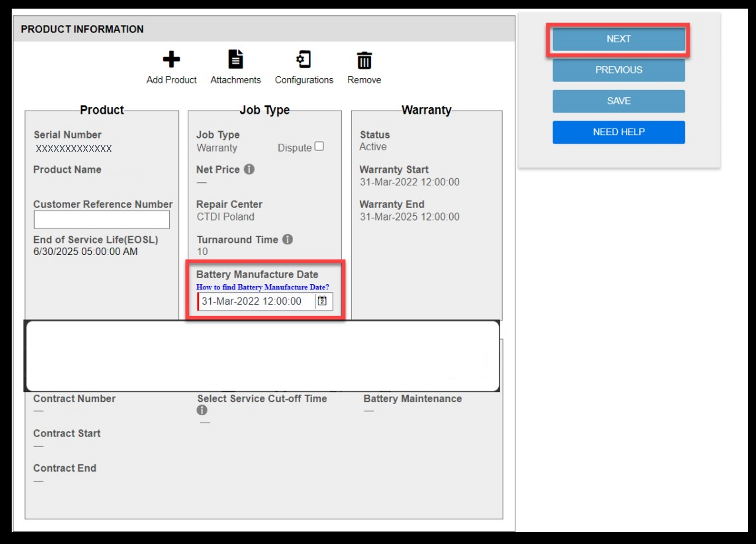The height and width of the screenshot is (544, 756).
Task: Click the Add Product label
Action: [x=171, y=80]
